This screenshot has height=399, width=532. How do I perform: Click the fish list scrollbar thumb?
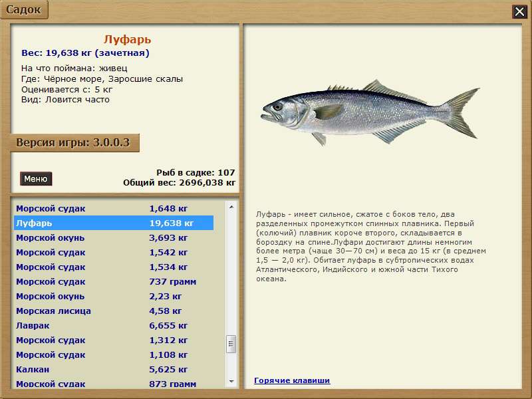point(231,344)
